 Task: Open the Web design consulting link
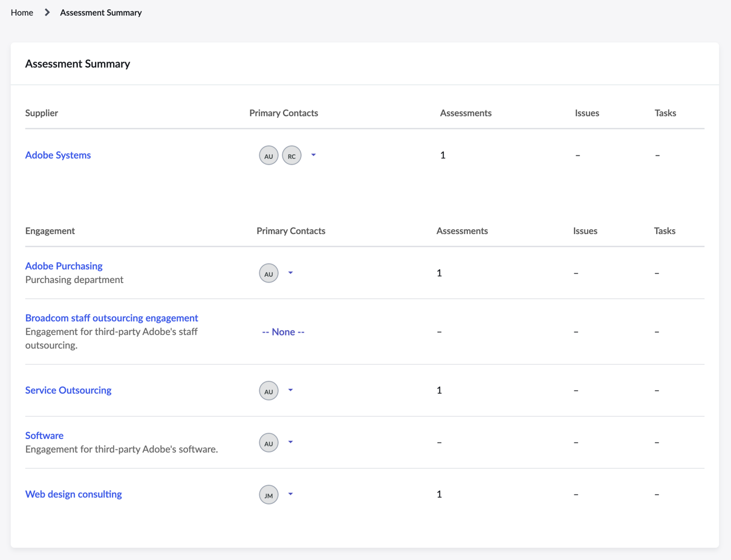[x=74, y=494]
